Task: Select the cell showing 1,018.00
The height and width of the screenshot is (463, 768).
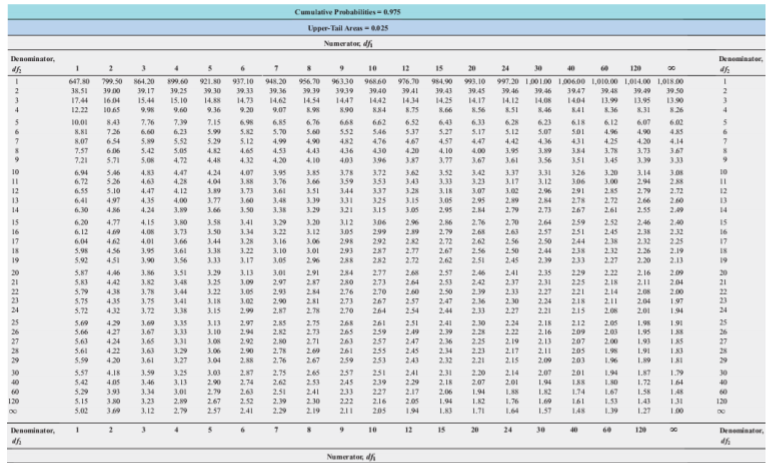Action: (x=670, y=81)
